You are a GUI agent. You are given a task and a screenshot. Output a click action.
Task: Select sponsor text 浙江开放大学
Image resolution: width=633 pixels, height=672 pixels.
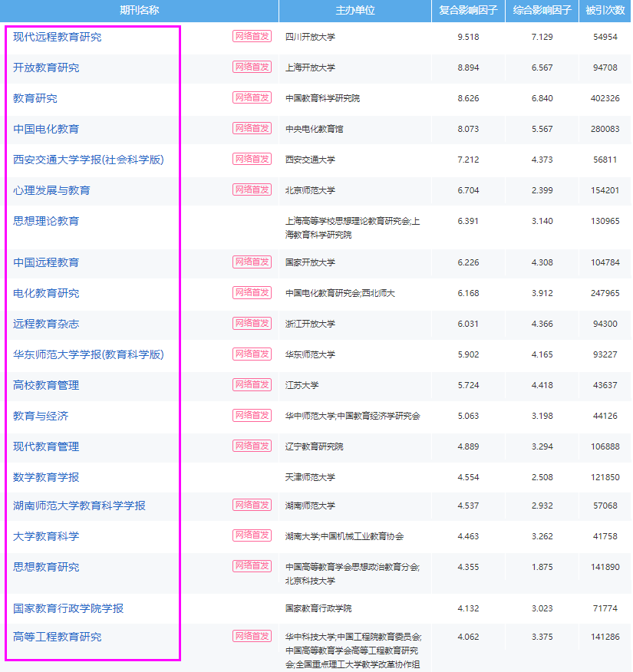[x=310, y=324]
